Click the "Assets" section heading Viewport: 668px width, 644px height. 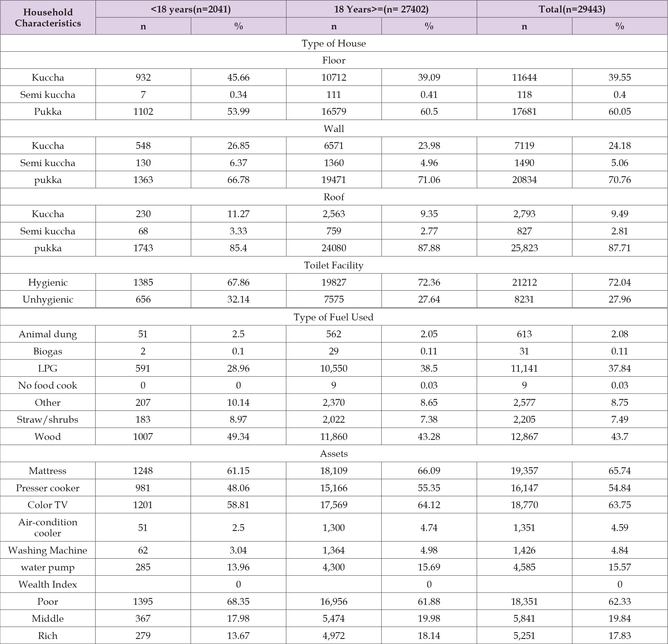[x=334, y=454]
